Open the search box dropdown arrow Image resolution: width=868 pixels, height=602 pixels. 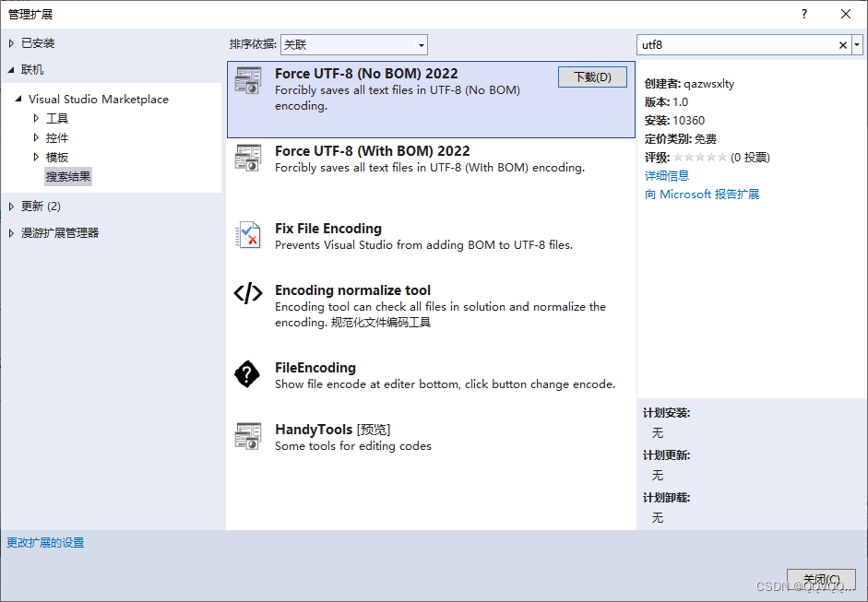click(857, 45)
